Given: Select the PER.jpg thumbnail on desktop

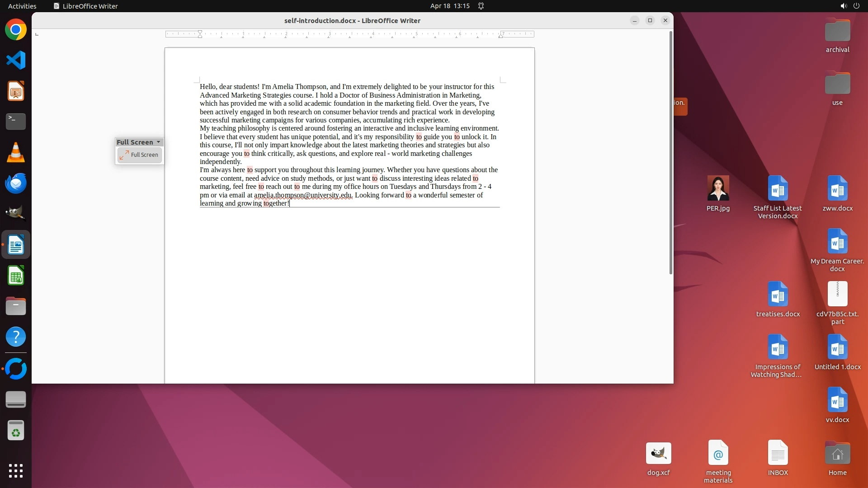Looking at the screenshot, I should 718,188.
